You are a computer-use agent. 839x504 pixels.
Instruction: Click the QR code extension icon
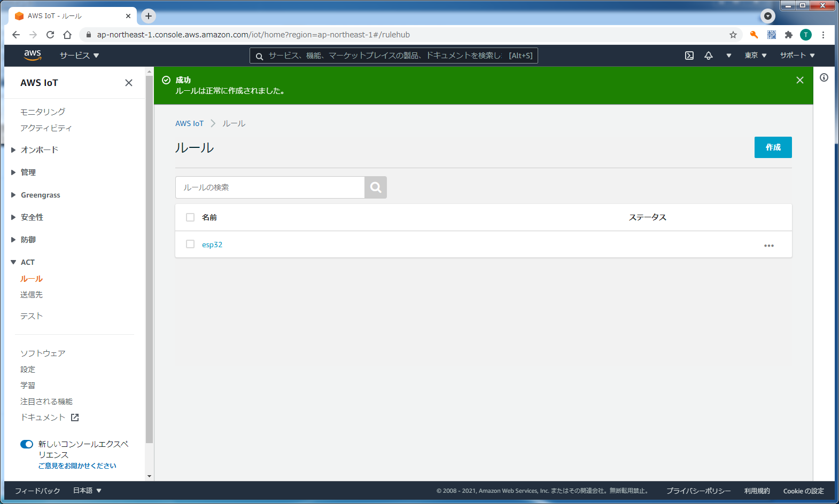pos(772,35)
